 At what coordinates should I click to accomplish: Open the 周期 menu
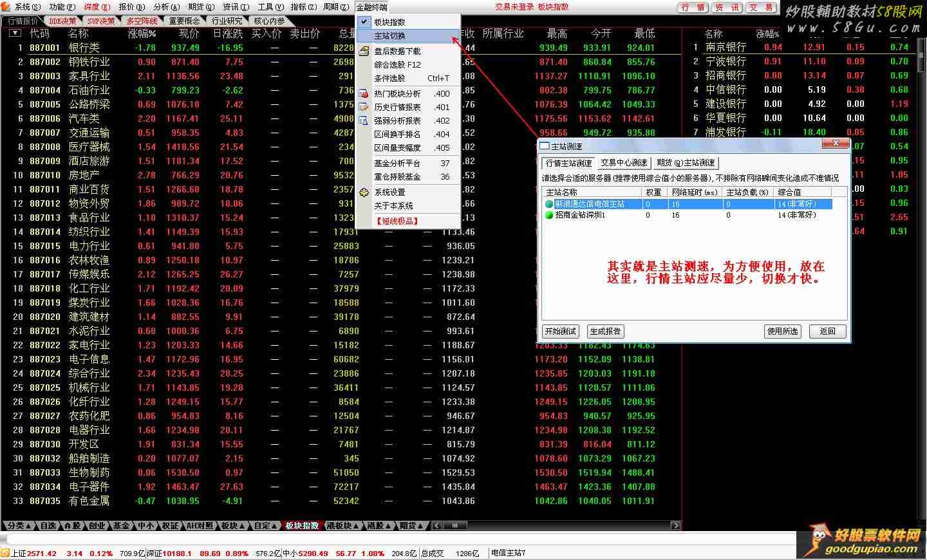[x=335, y=7]
